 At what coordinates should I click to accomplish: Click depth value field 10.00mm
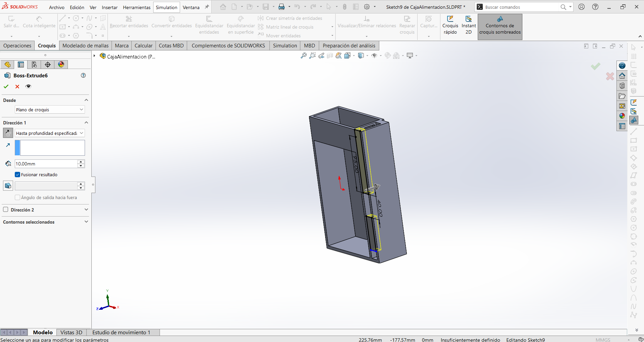[46, 164]
